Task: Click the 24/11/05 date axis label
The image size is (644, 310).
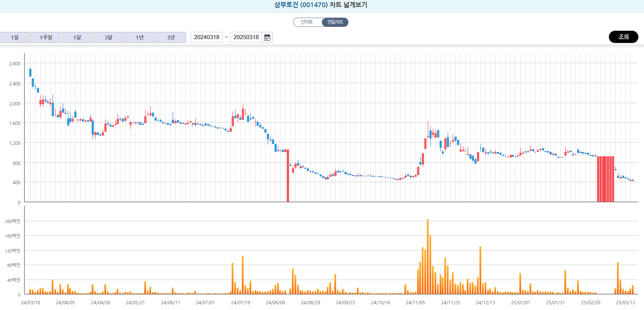Action: [415, 303]
